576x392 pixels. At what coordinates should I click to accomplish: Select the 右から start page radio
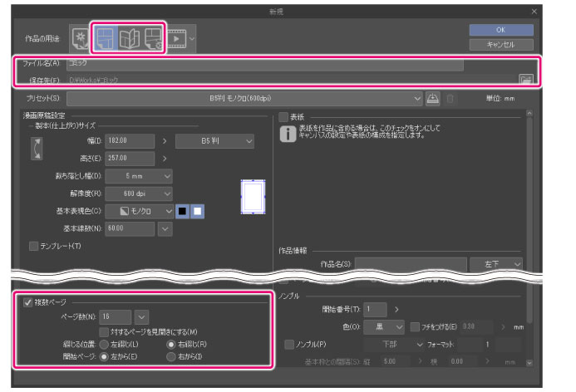171,356
